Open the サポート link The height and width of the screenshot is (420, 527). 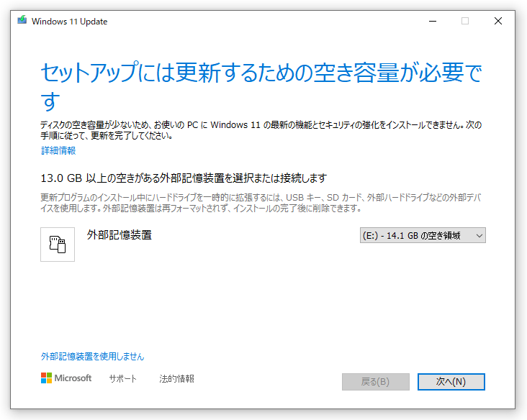pos(123,379)
